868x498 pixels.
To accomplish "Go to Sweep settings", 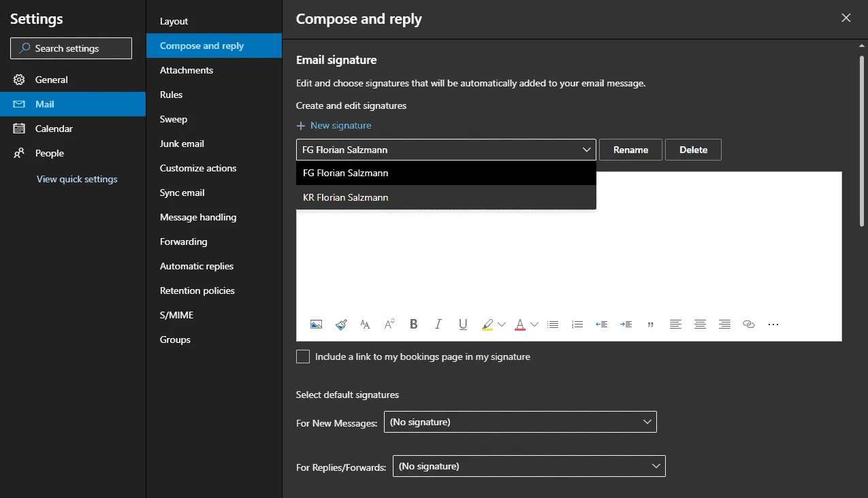I will point(214,119).
